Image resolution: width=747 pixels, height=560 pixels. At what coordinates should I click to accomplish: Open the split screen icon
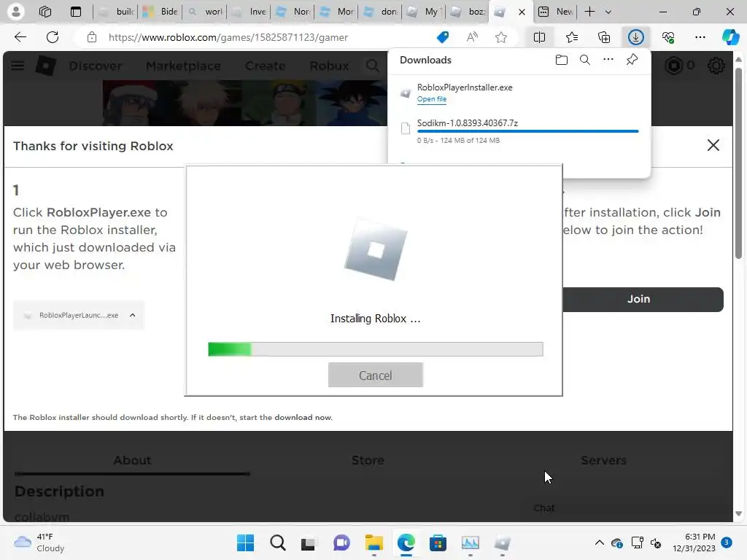tap(539, 37)
